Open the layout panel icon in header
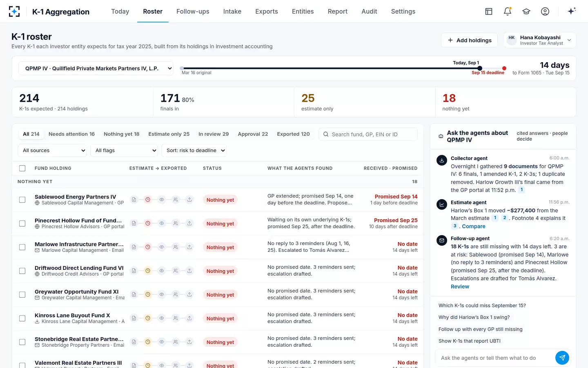 [x=489, y=11]
